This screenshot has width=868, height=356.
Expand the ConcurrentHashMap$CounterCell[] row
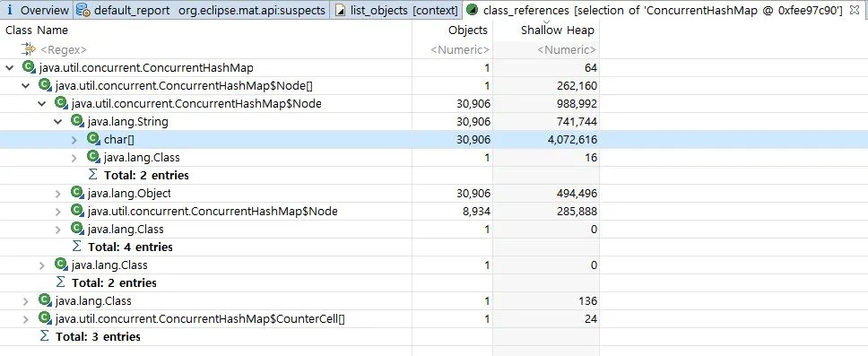point(25,319)
